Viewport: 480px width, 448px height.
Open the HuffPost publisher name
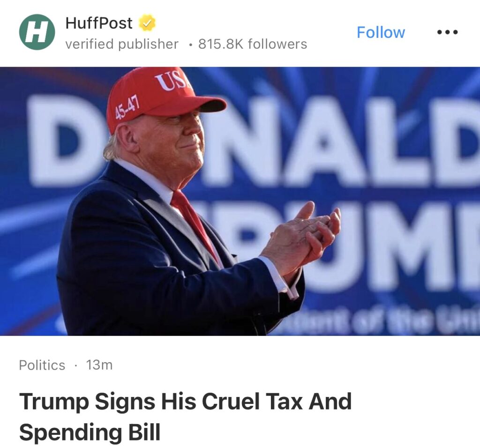click(x=99, y=22)
